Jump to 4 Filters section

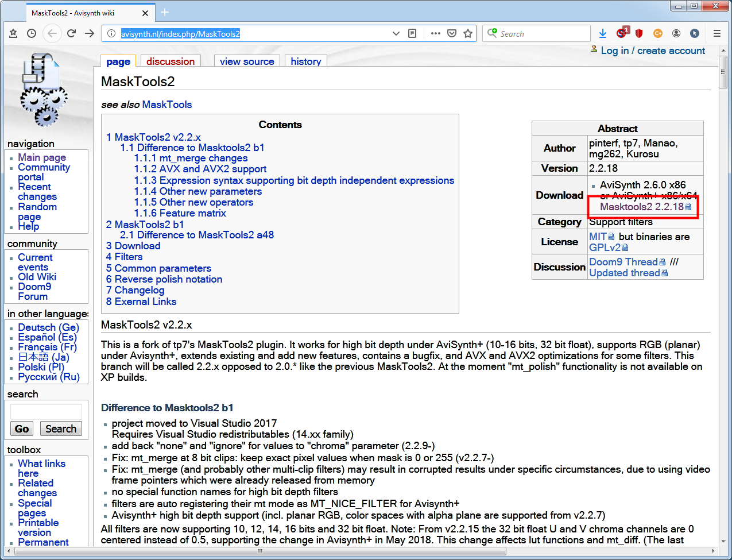tap(125, 257)
